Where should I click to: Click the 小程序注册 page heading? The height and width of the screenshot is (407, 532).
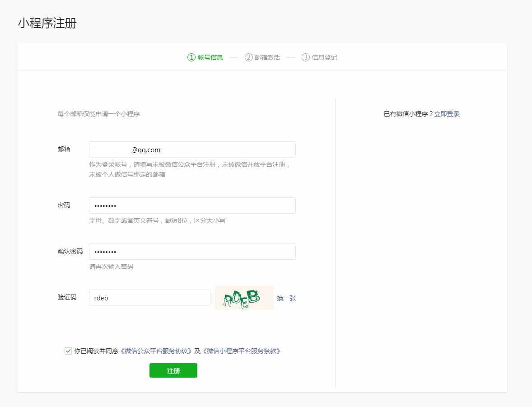(x=47, y=23)
